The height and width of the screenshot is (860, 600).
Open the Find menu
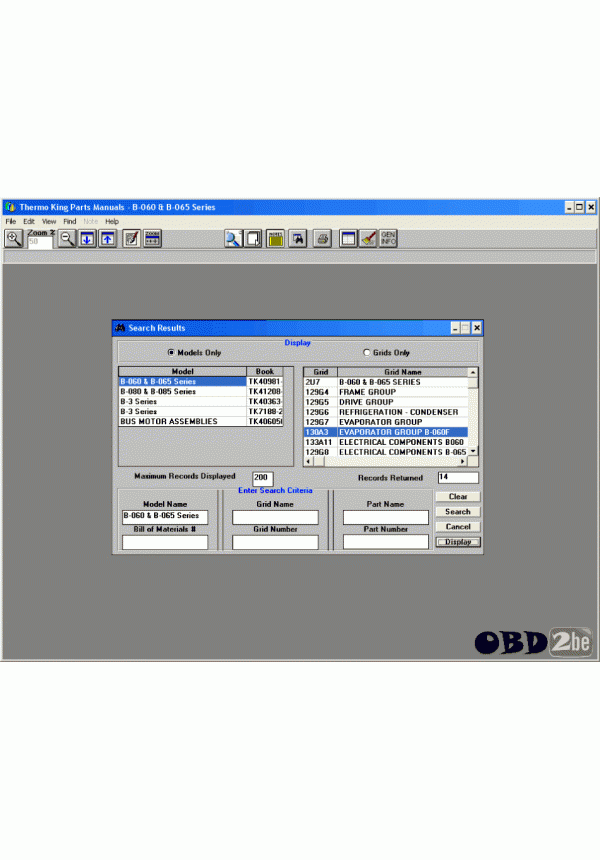[x=69, y=221]
